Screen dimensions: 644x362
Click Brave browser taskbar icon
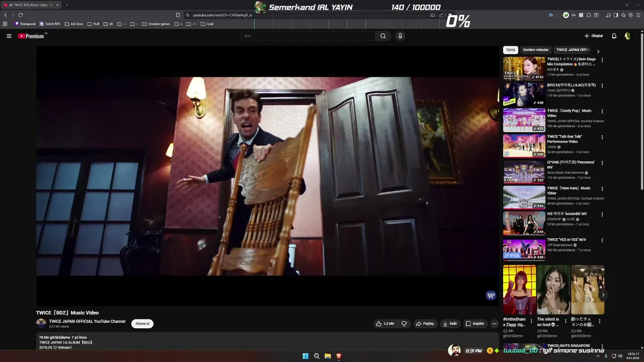(339, 356)
